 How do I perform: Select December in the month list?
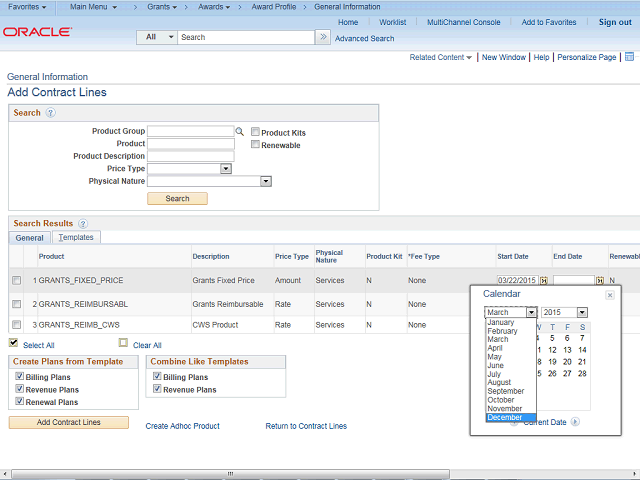click(505, 417)
